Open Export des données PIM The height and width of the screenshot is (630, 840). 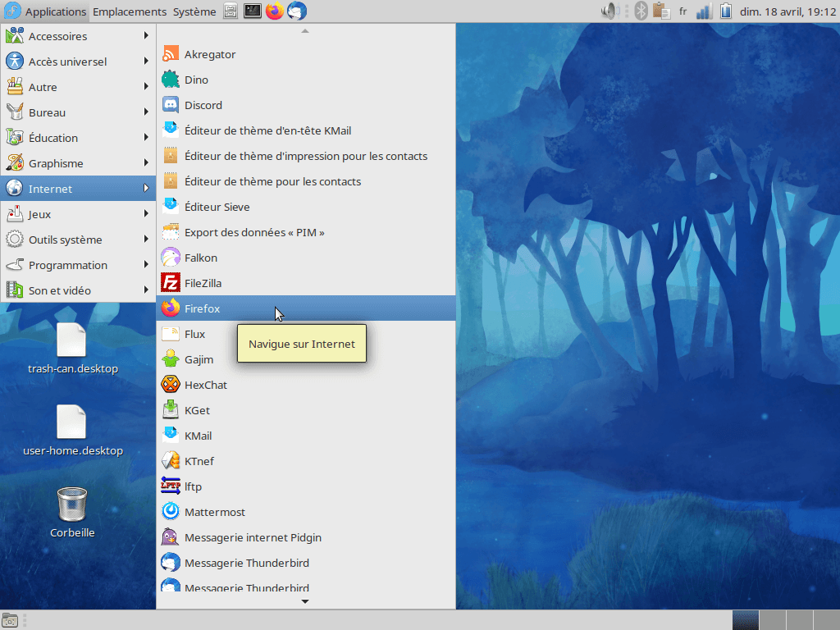click(x=306, y=232)
